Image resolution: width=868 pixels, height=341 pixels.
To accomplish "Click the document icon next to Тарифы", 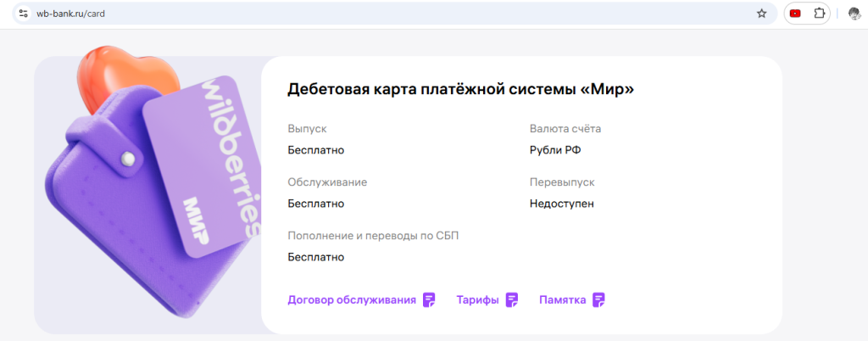I will [512, 299].
